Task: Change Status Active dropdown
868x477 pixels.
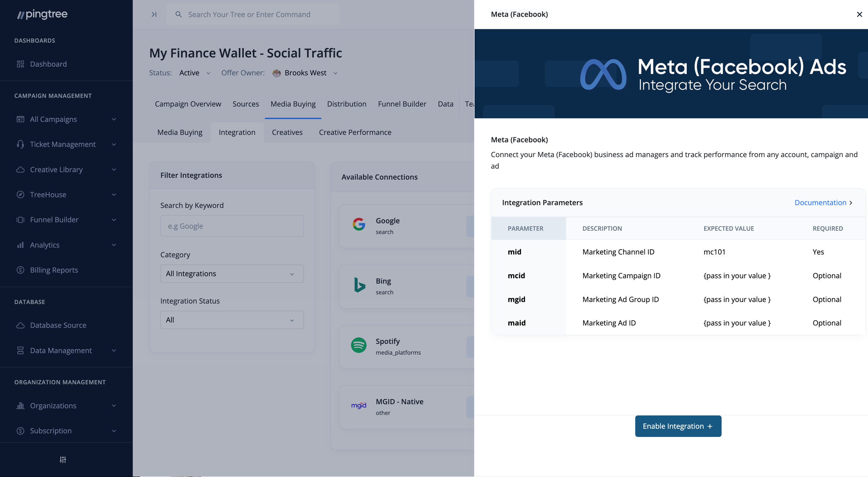Action: (x=195, y=73)
